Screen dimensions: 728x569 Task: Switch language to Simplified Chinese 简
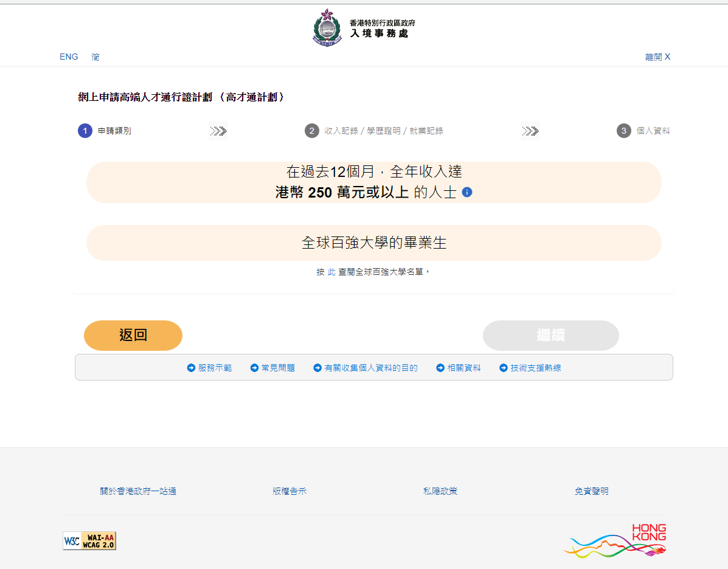95,57
